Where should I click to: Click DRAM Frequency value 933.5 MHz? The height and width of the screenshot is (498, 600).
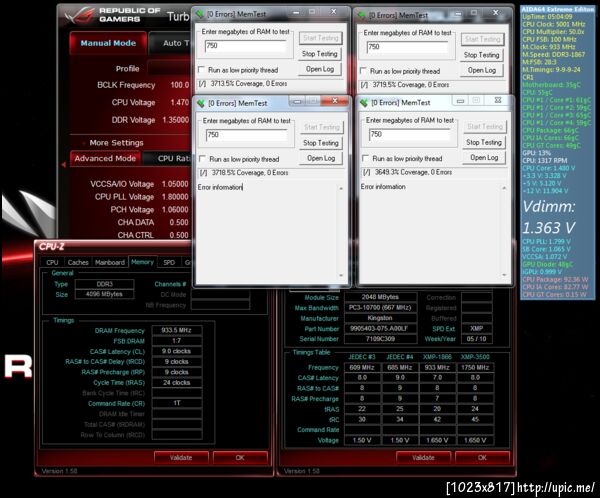pyautogui.click(x=176, y=330)
